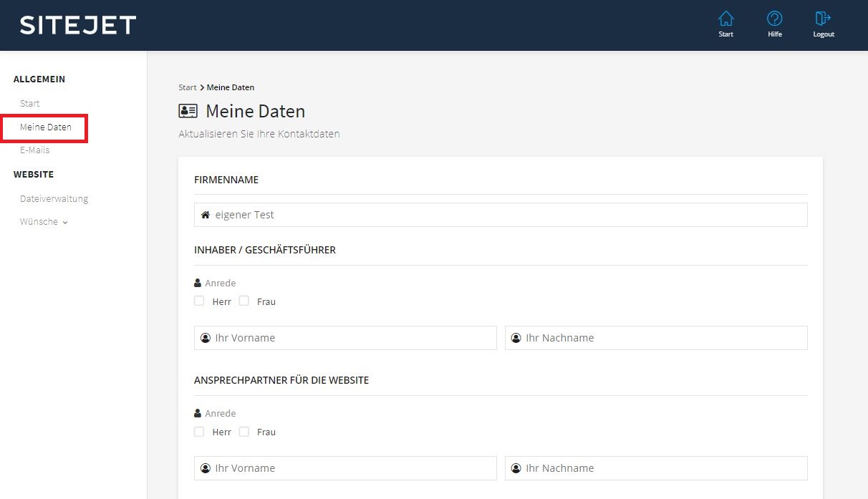Image resolution: width=868 pixels, height=499 pixels.
Task: Click person icon in owner Vorname field
Action: pos(206,338)
